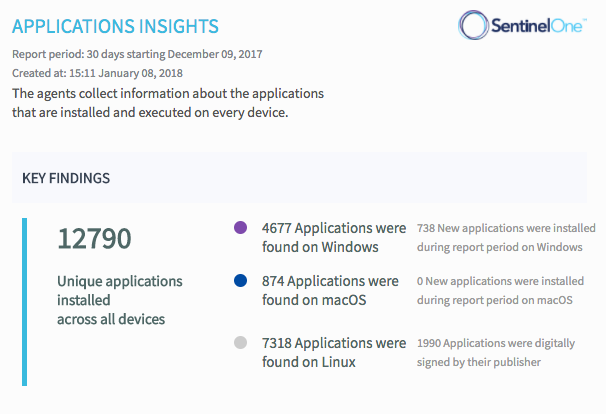Click the 0 New applications on macOS note
606x414 pixels.
point(500,290)
